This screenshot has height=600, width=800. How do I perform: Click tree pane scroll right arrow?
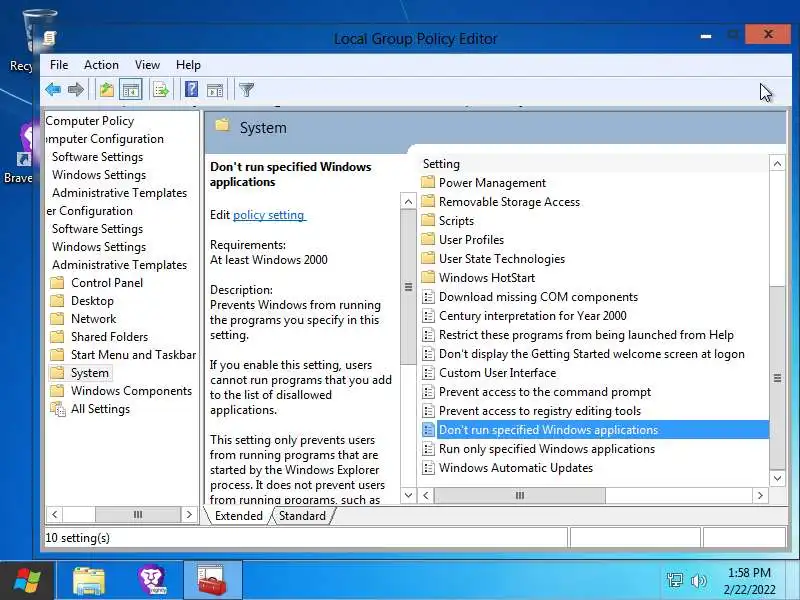coord(189,514)
